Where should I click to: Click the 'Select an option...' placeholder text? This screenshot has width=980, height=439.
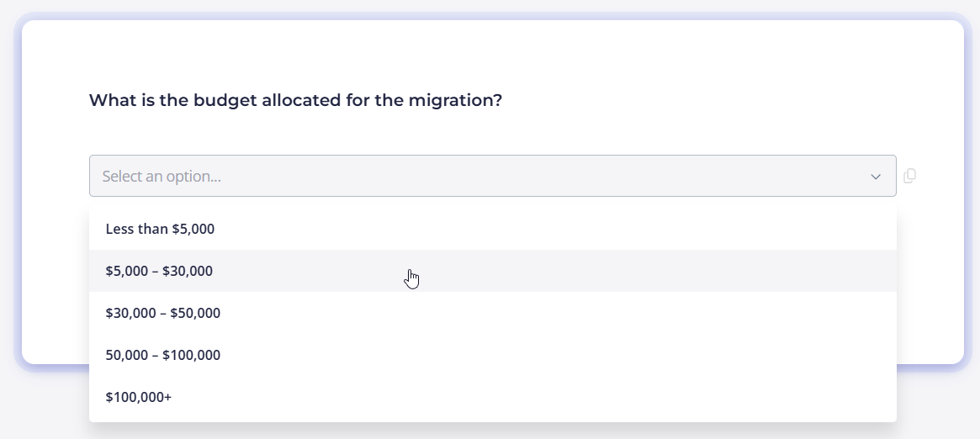point(162,177)
